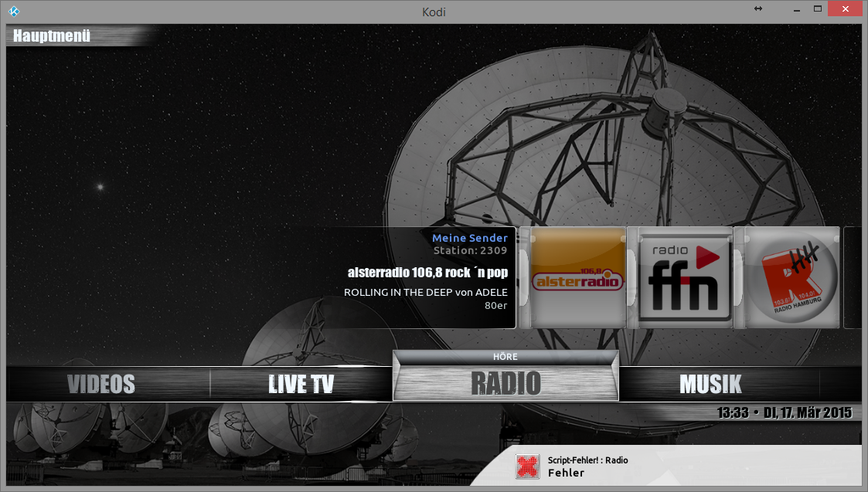Close the Kodi window
868x492 pixels.
[845, 8]
